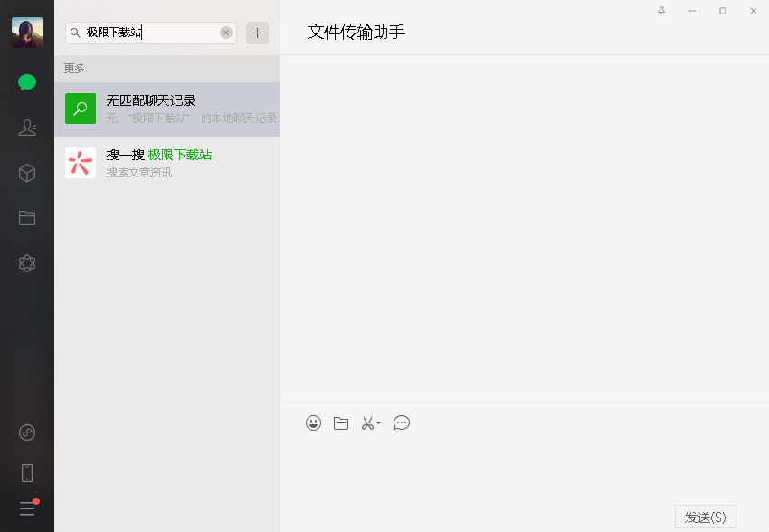This screenshot has height=532, width=769.
Task: Minimize the WeChat window
Action: [x=692, y=11]
